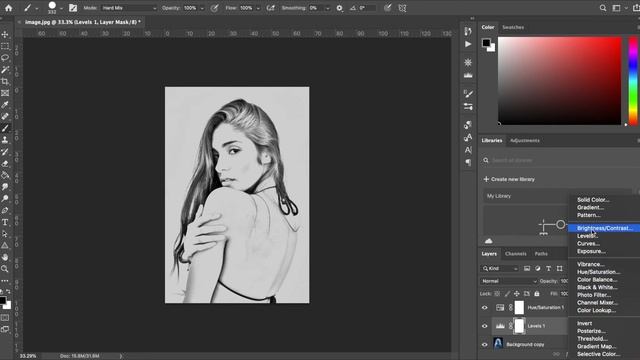
Task: Select the Dodge tool
Action: click(5, 199)
